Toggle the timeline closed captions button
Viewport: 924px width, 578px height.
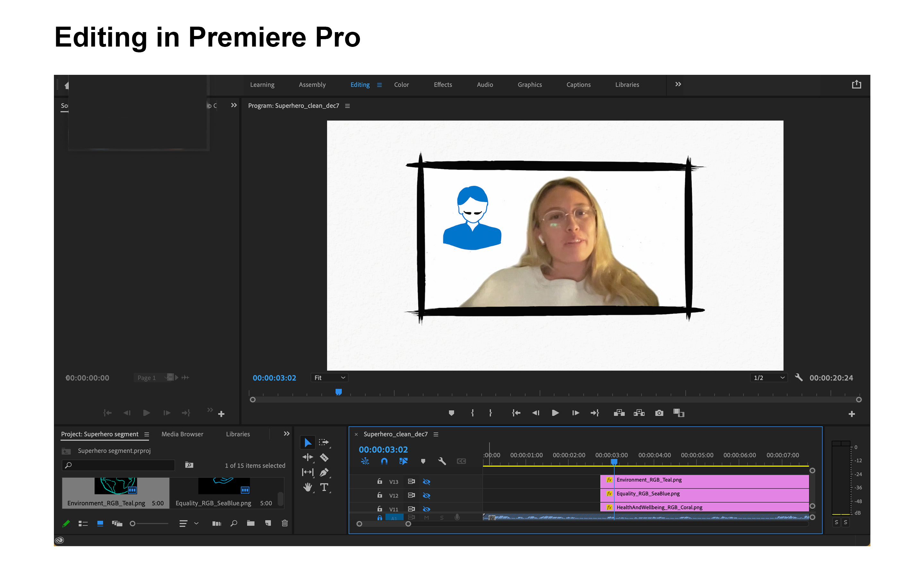[x=461, y=461]
